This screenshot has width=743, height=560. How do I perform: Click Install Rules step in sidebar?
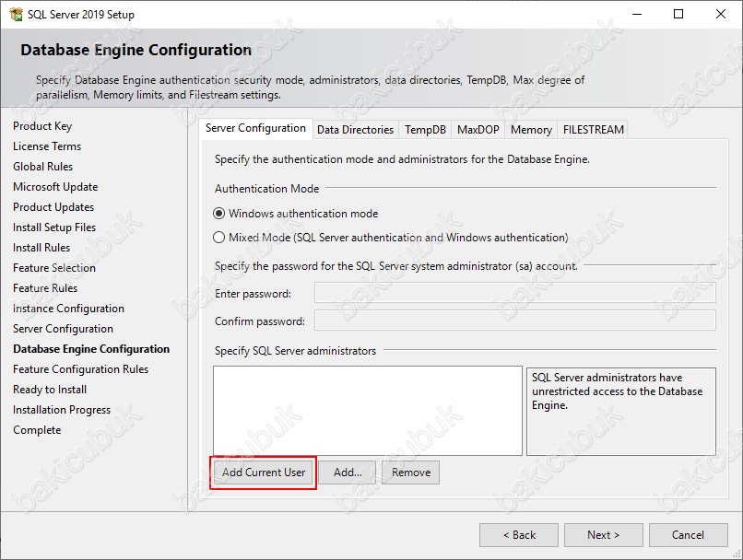click(x=41, y=248)
